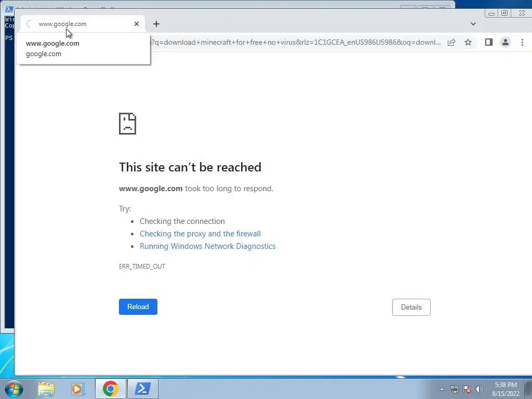Open the clock showing 5:38 PM
The image size is (532, 399).
click(x=506, y=389)
